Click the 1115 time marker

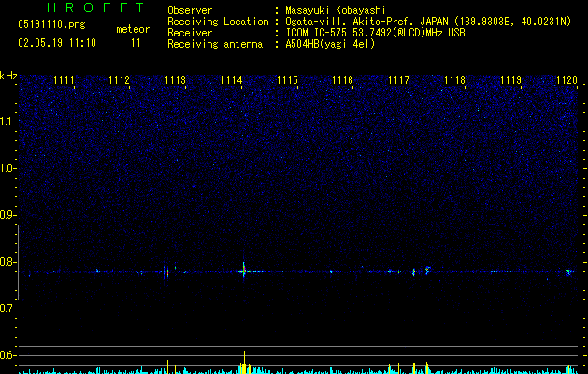pyautogui.click(x=287, y=80)
